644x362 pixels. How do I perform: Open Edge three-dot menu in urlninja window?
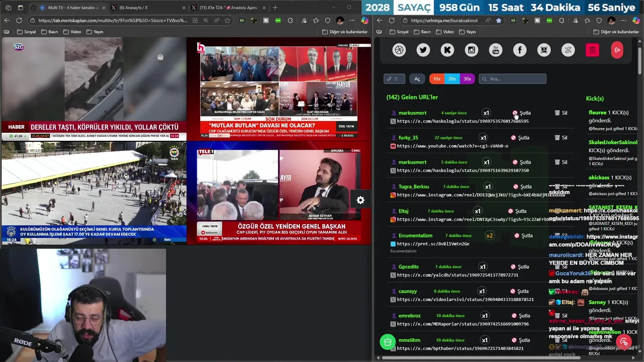(624, 21)
